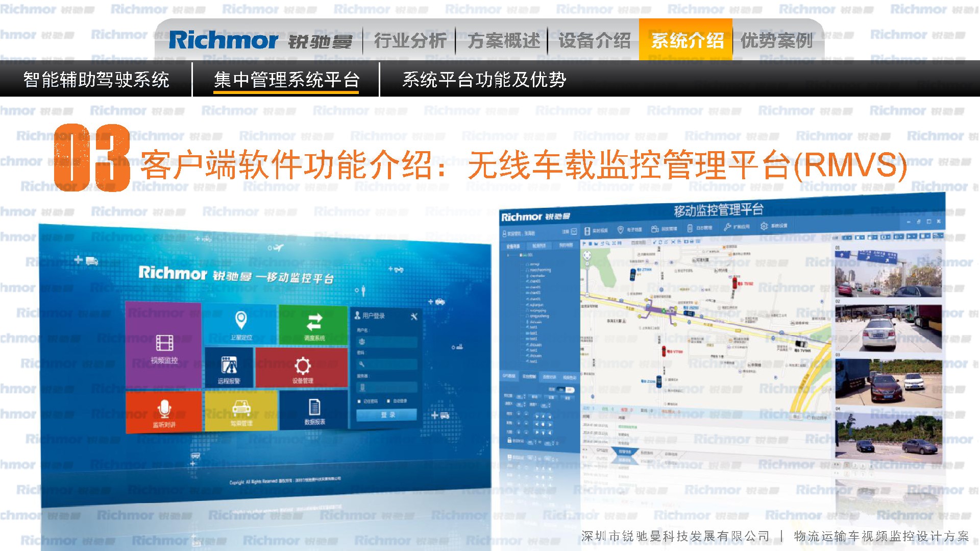Select the GPS信息 tab below the list
Viewport: 980px width, 551px height.
[x=602, y=450]
